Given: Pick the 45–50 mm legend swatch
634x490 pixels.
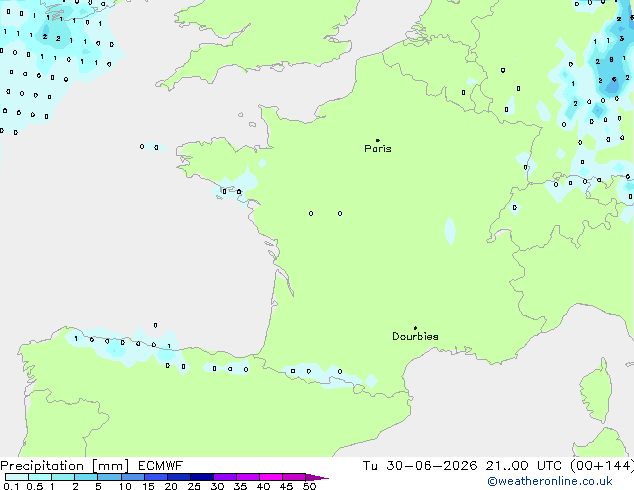Looking at the screenshot, I should pos(294,477).
